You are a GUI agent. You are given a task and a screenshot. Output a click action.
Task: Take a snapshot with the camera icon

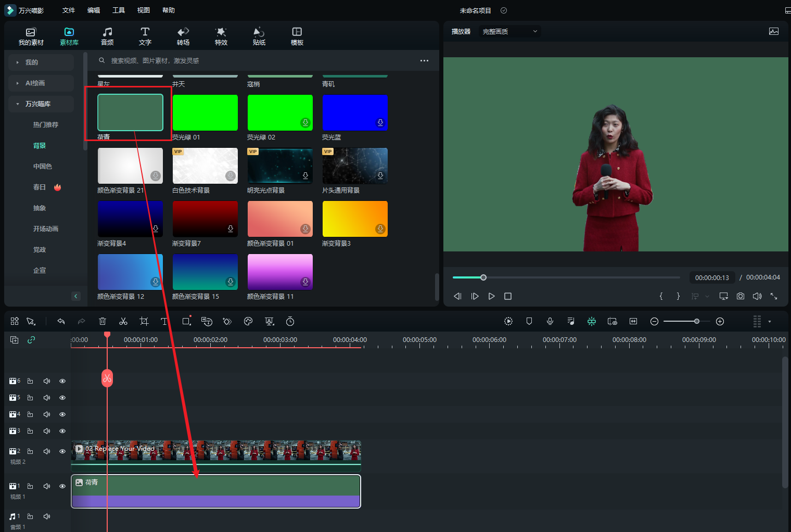[x=740, y=296]
